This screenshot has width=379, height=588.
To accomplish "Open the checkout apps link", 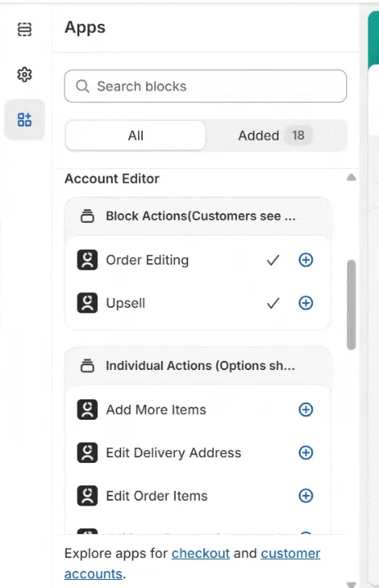I will point(201,554).
